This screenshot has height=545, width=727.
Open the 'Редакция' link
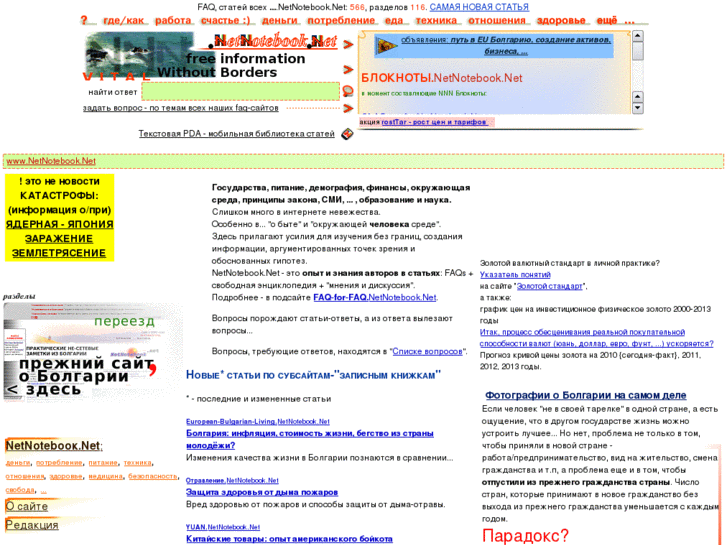32,525
